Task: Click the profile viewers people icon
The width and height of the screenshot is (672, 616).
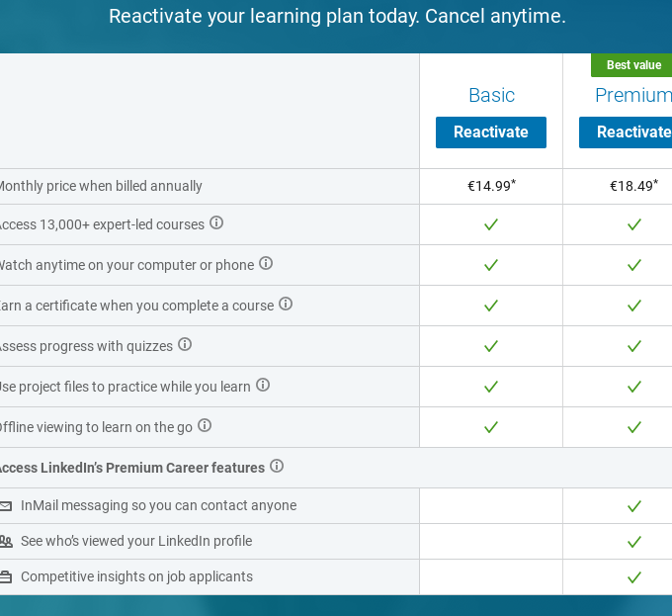Action: [6, 542]
